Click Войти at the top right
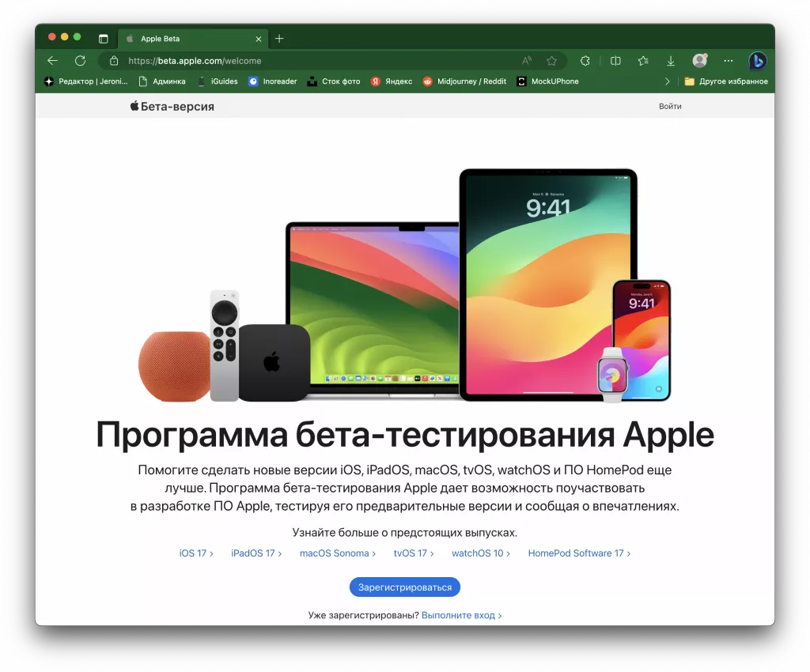The width and height of the screenshot is (810, 672). [670, 106]
